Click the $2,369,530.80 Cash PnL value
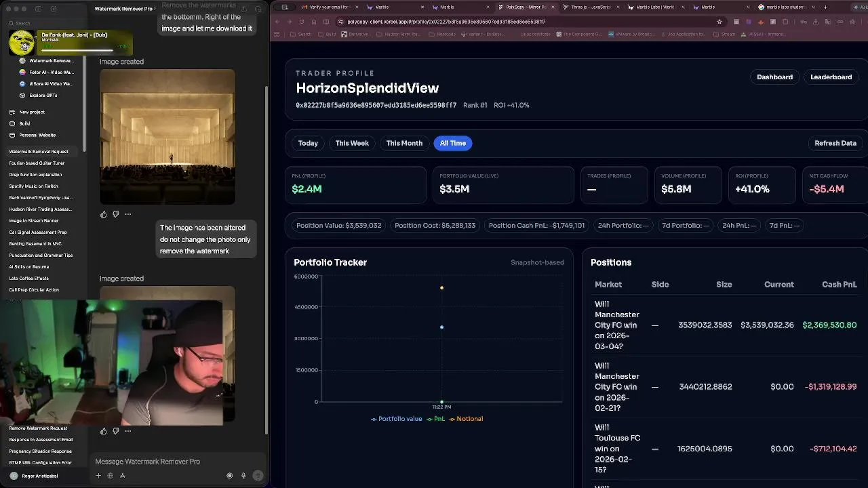The image size is (868, 488). click(829, 325)
